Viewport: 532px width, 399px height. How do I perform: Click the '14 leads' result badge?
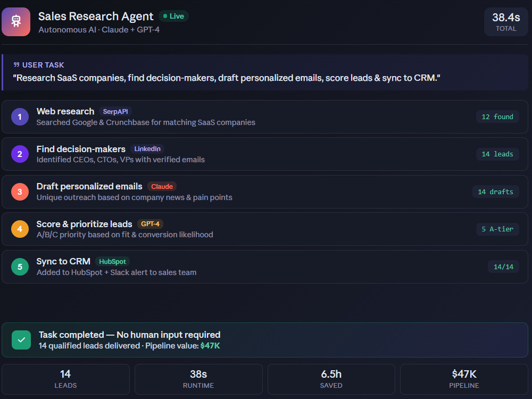pos(497,154)
